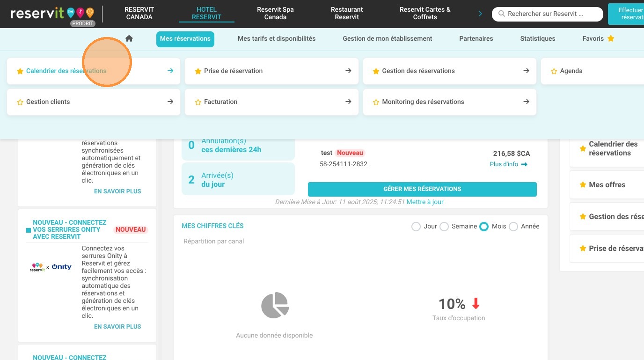This screenshot has height=360, width=644.
Task: Switch to Reservit Cartes & Coffrets
Action: coord(425,13)
